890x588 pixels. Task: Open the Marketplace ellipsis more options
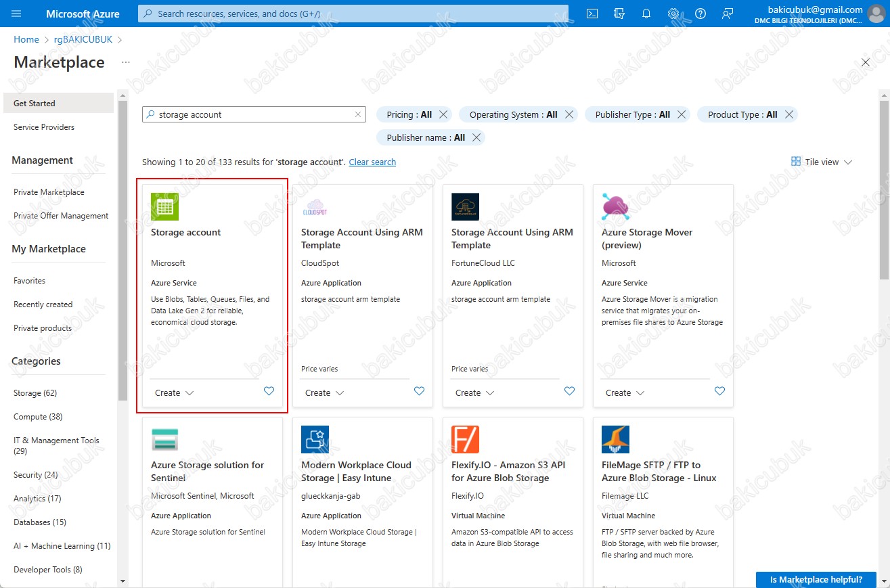(126, 62)
